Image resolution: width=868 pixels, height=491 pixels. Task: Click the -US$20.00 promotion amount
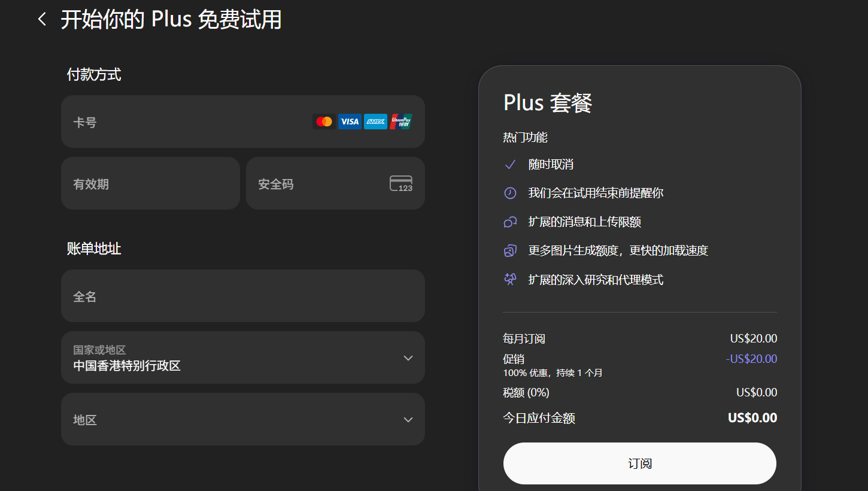pyautogui.click(x=751, y=359)
